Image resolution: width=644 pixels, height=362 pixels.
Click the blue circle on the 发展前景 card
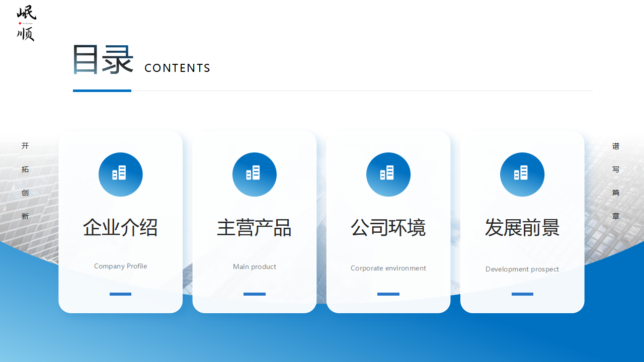pyautogui.click(x=522, y=174)
